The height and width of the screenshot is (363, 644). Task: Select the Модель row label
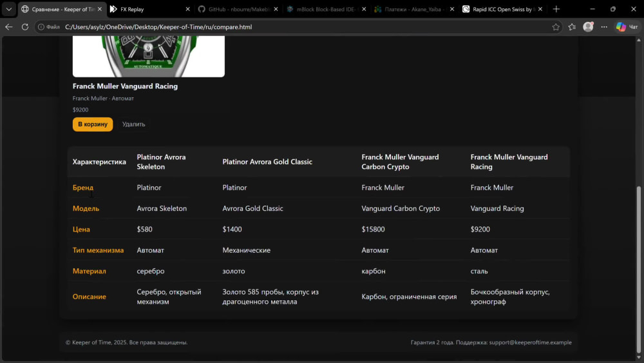[86, 208]
